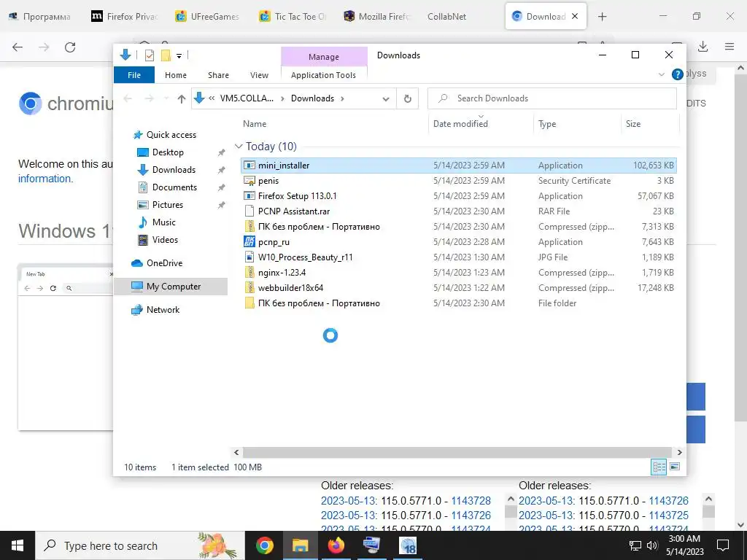The image size is (747, 560).
Task: Open the View ribbon tab
Action: [259, 75]
